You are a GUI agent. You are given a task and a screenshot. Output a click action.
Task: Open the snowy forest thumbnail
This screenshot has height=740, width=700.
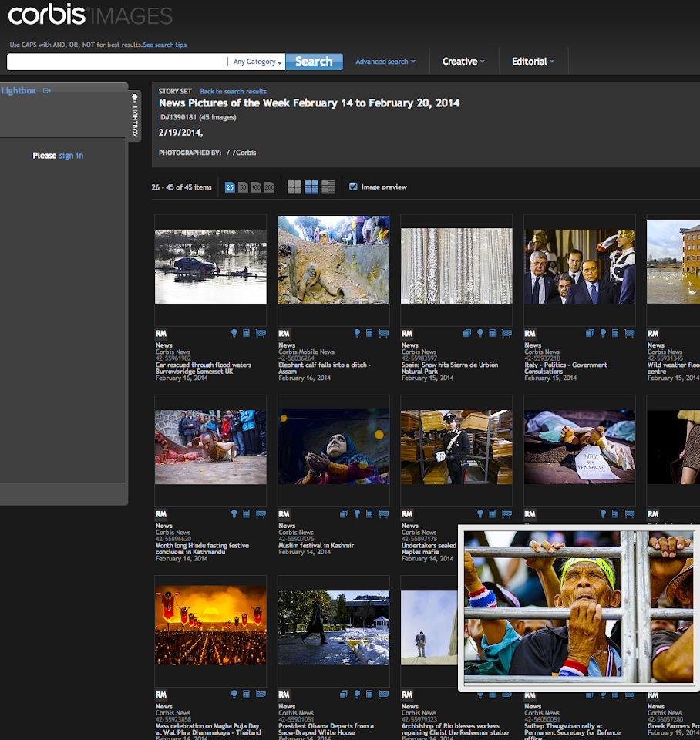coord(456,266)
